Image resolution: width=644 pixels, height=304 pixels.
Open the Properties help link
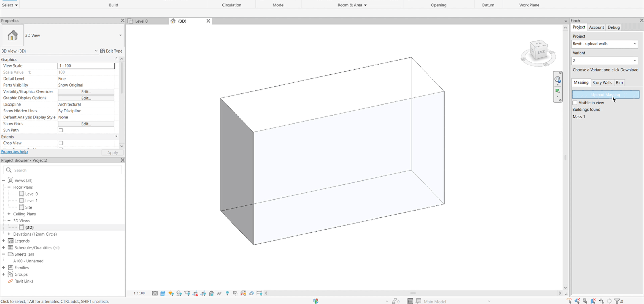pyautogui.click(x=14, y=152)
